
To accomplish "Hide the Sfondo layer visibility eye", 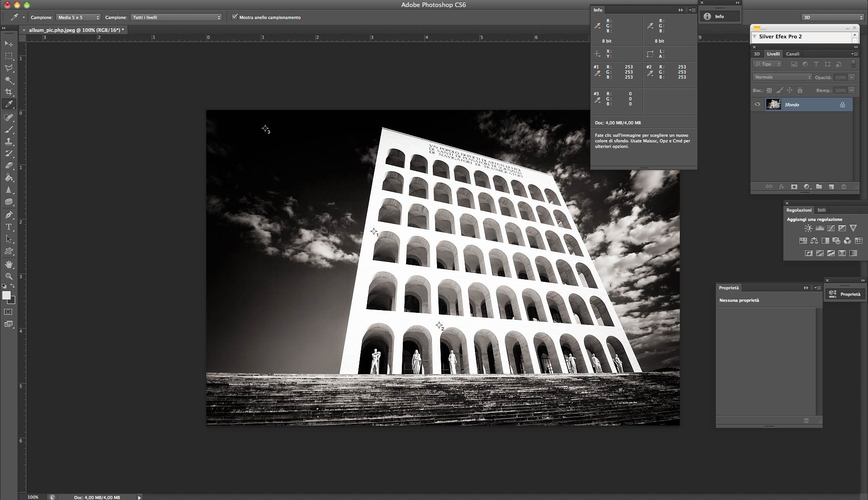I will click(757, 104).
